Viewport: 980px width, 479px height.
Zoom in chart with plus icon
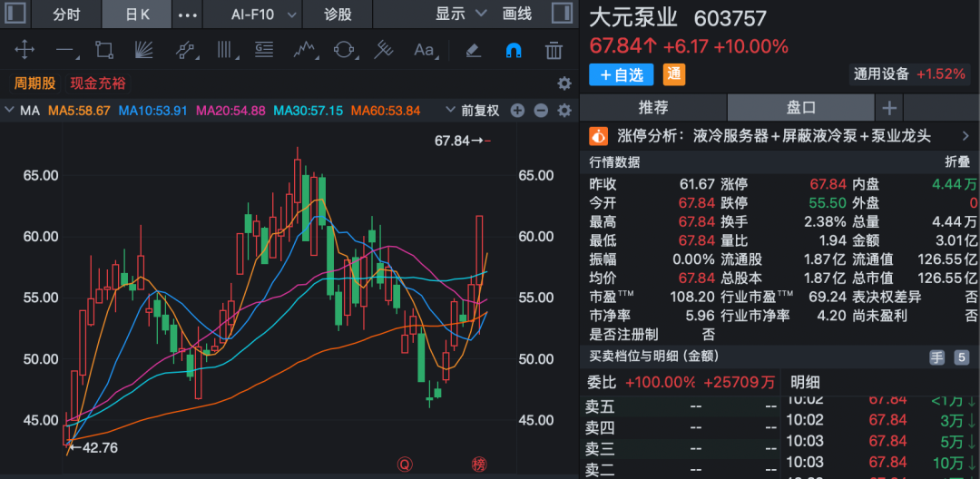click(517, 111)
